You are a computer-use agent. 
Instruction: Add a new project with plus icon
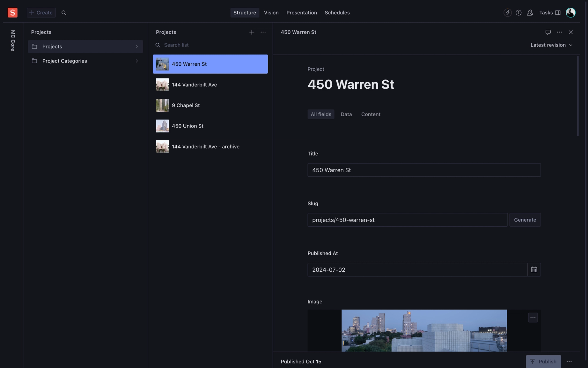click(x=251, y=32)
